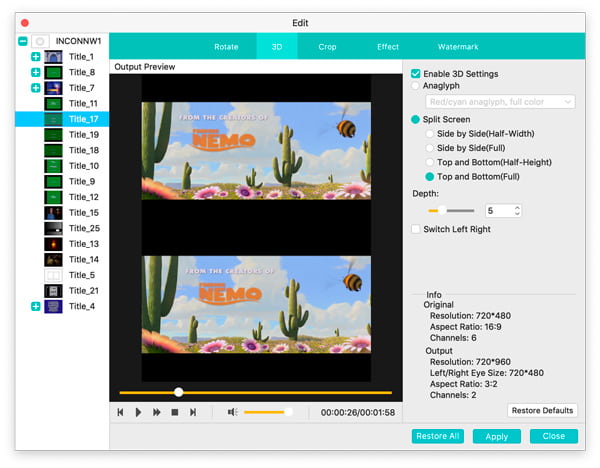Click the Title_19 thumbnail icon

(53, 135)
